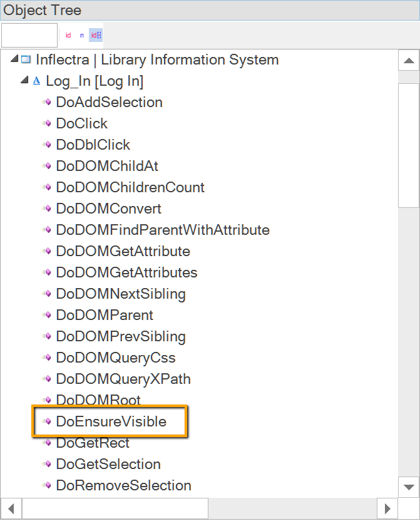Click the 'id' toolbar display toggle
Image resolution: width=420 pixels, height=521 pixels.
pyautogui.click(x=68, y=36)
